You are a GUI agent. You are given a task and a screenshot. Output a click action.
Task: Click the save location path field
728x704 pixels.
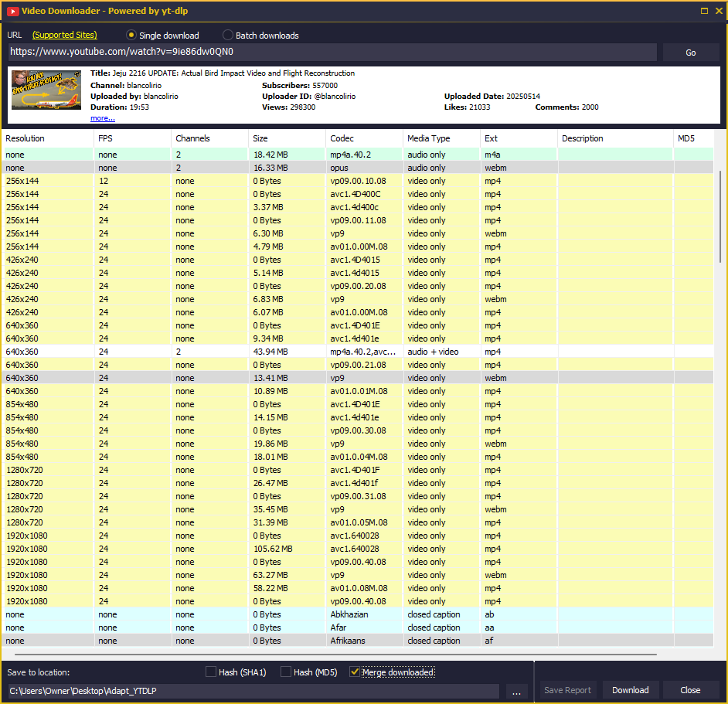(253, 691)
